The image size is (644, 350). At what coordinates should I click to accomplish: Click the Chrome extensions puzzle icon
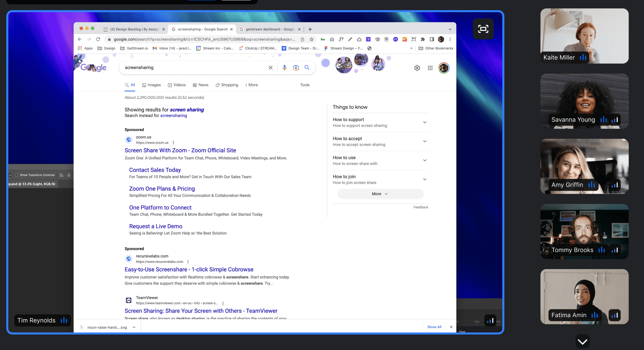point(423,39)
